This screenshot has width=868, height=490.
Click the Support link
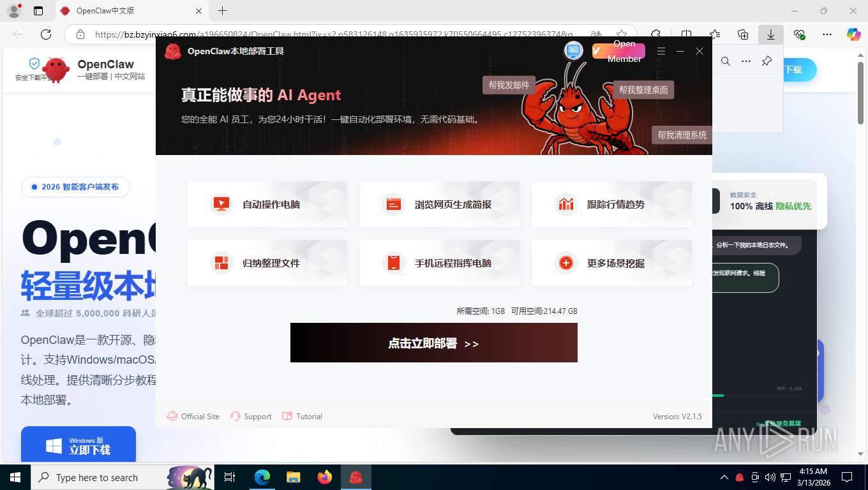click(251, 416)
